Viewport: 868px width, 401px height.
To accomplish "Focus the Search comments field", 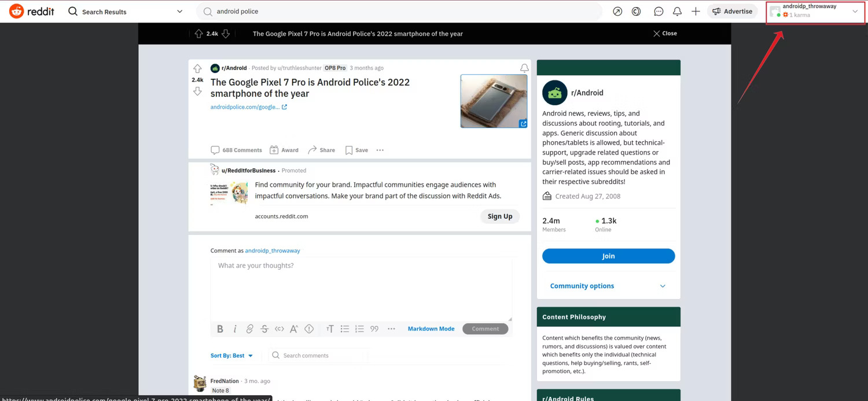I will pos(319,355).
